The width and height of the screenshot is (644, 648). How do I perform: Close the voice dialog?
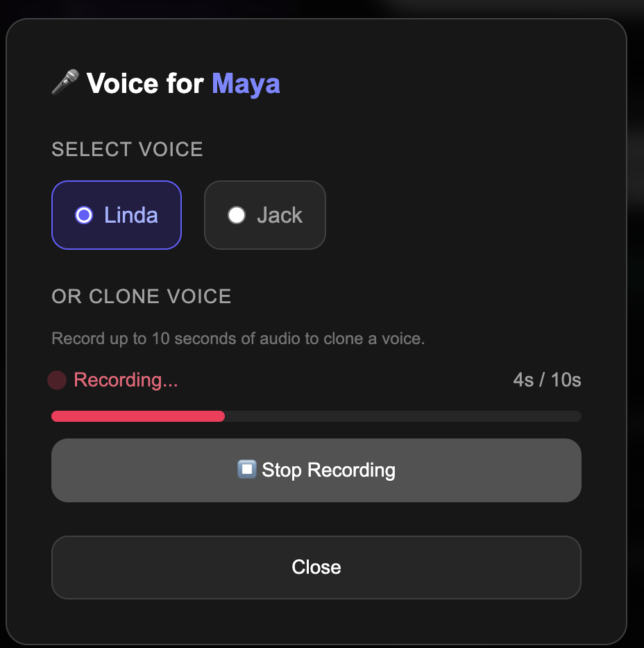pos(316,568)
